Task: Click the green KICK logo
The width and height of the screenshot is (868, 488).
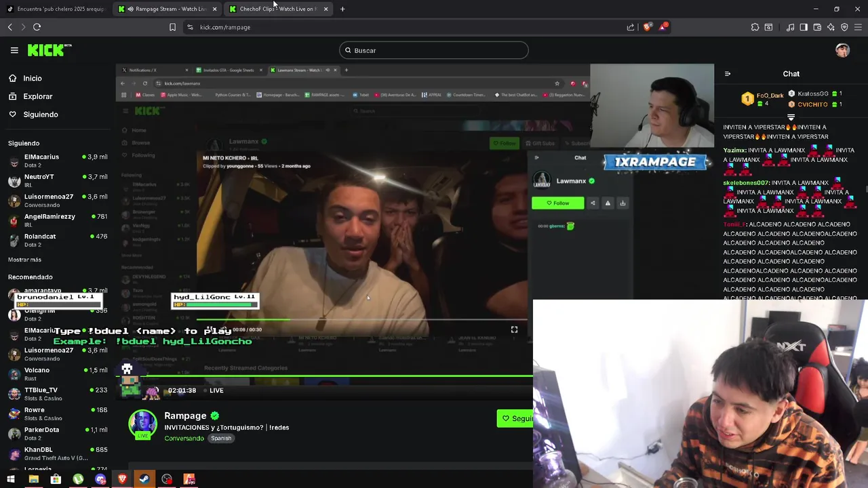Action: point(49,50)
